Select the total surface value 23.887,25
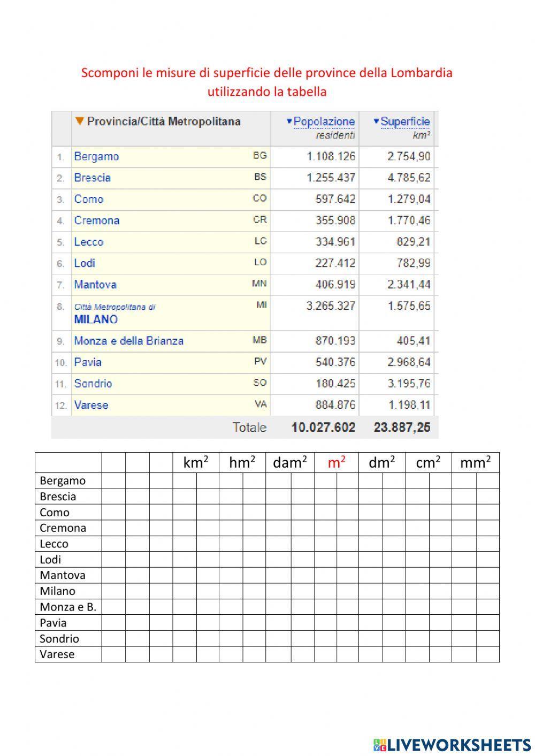 click(402, 427)
